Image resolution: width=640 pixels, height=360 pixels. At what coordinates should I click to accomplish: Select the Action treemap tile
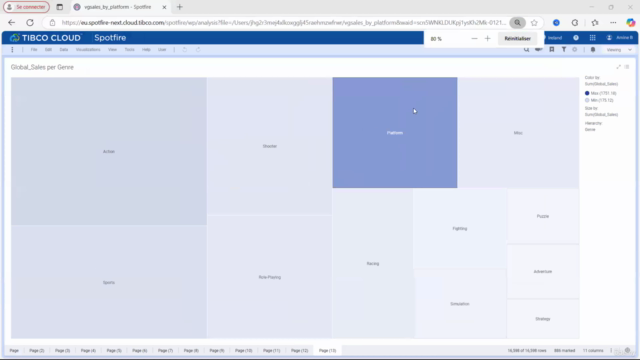coord(109,151)
